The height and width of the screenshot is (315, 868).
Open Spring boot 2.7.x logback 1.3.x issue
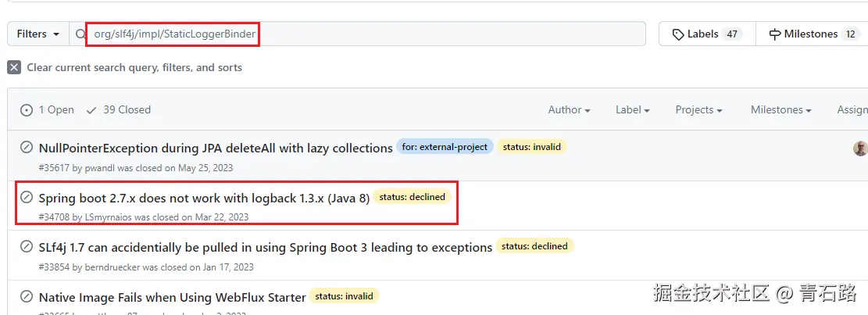point(204,198)
